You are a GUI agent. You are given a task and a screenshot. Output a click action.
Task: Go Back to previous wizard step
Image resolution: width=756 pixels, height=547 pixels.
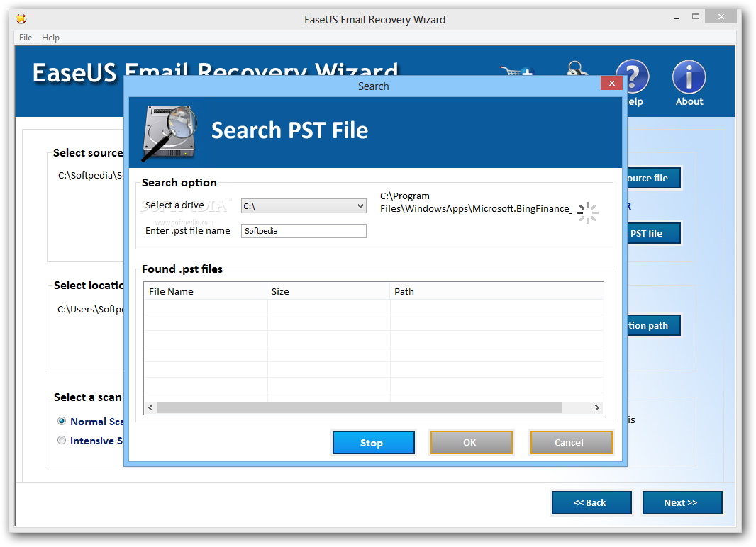(x=591, y=502)
